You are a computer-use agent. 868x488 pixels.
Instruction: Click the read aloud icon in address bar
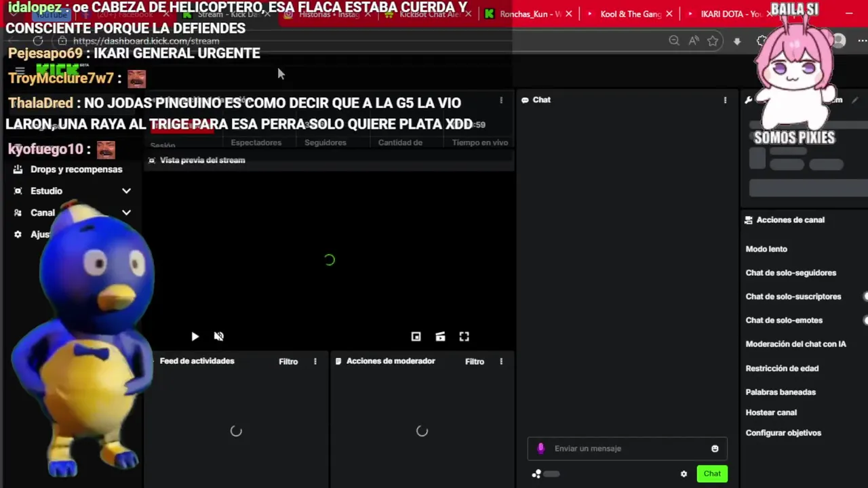click(x=694, y=41)
